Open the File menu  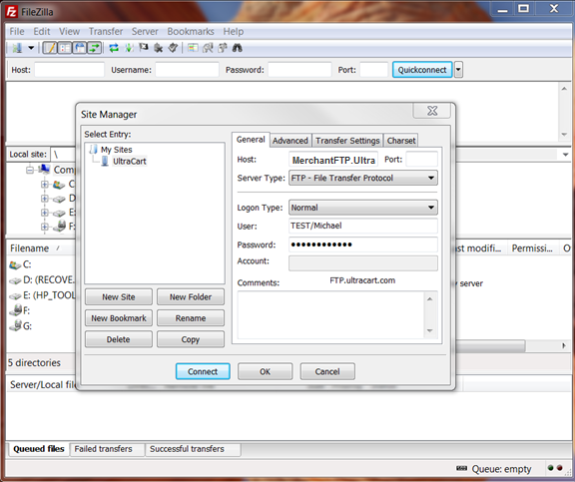tap(17, 32)
